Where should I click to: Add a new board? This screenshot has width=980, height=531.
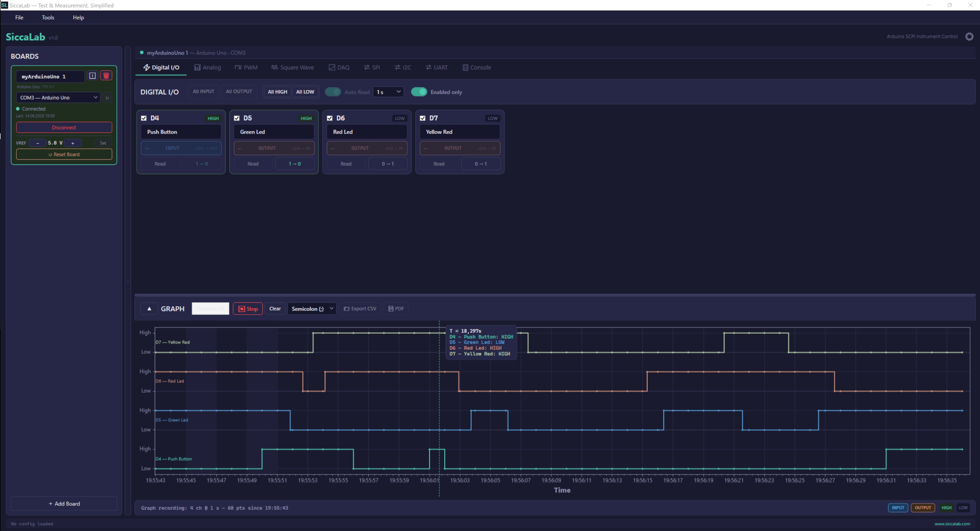click(64, 504)
